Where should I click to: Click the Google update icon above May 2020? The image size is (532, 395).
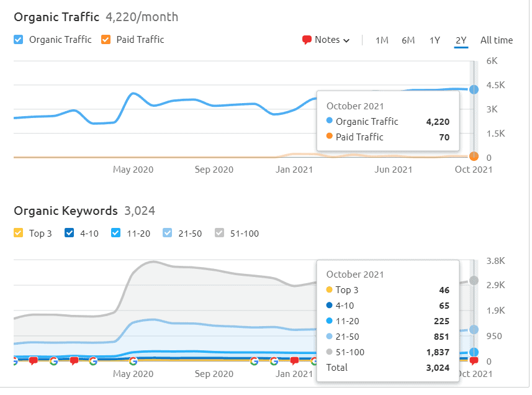pos(133,361)
